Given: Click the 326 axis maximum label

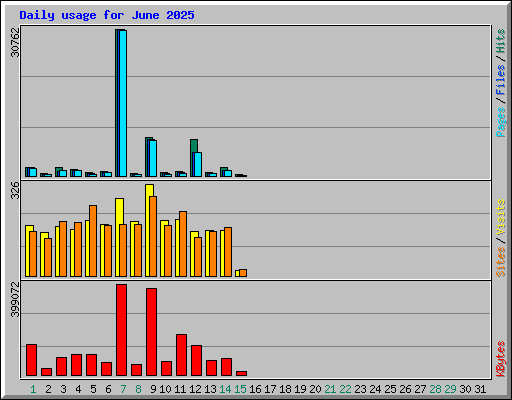Looking at the screenshot, I should click(15, 190).
